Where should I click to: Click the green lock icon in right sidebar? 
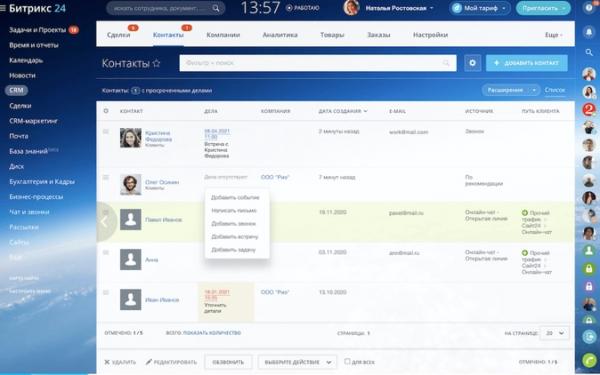click(589, 269)
